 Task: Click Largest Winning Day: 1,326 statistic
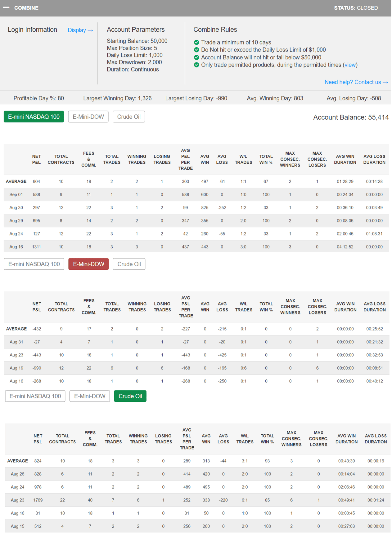click(x=117, y=98)
